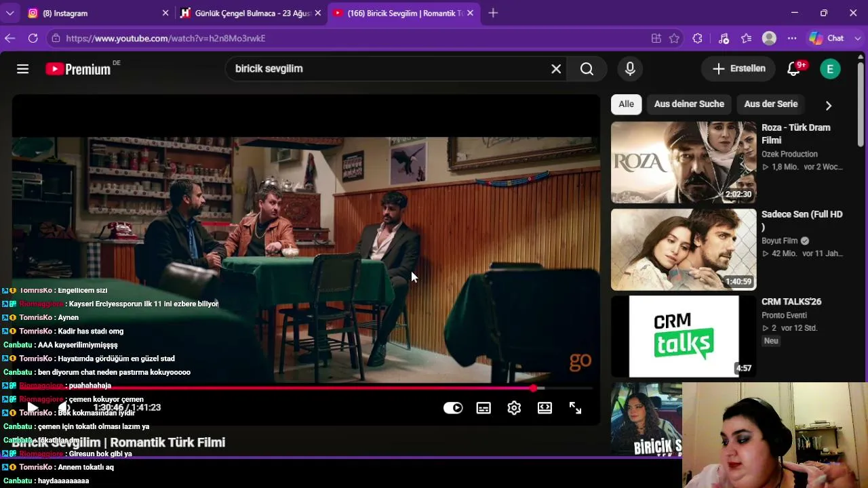The width and height of the screenshot is (868, 488).
Task: Play the video with the play button
Action: pos(32,407)
